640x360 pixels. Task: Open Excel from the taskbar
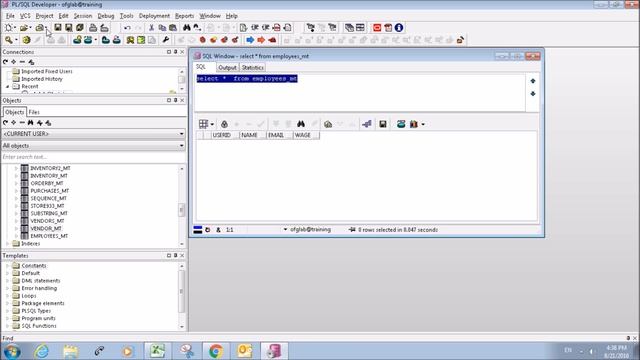[x=157, y=351]
